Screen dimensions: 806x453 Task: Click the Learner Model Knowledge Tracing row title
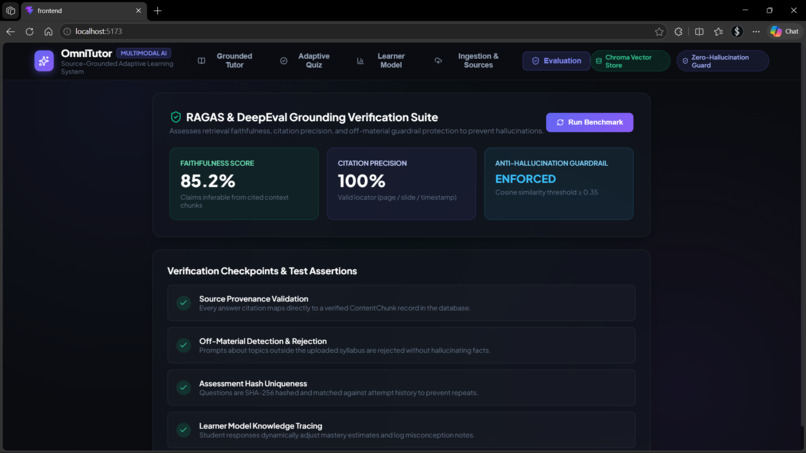tap(261, 426)
